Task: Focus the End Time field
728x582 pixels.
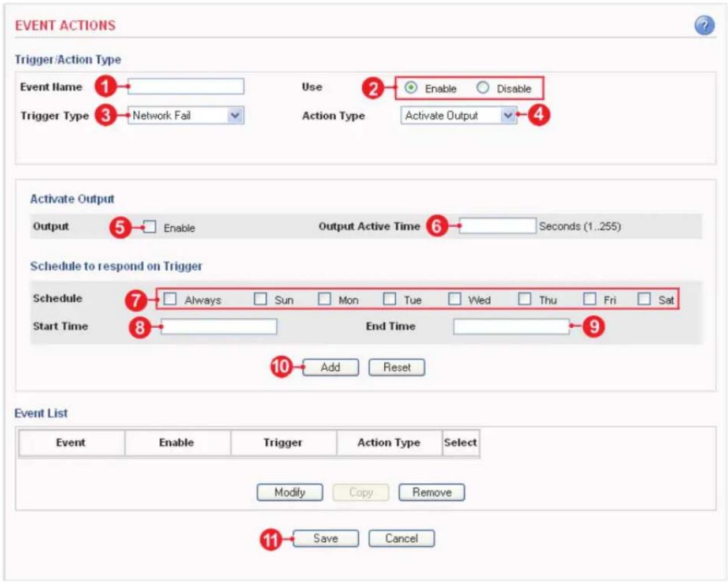Action: pos(511,326)
